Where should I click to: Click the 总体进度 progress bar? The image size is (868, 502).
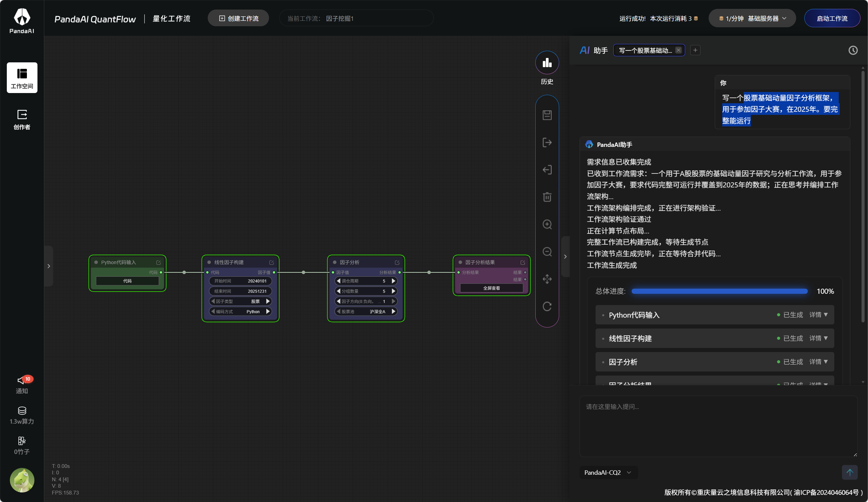pyautogui.click(x=720, y=291)
